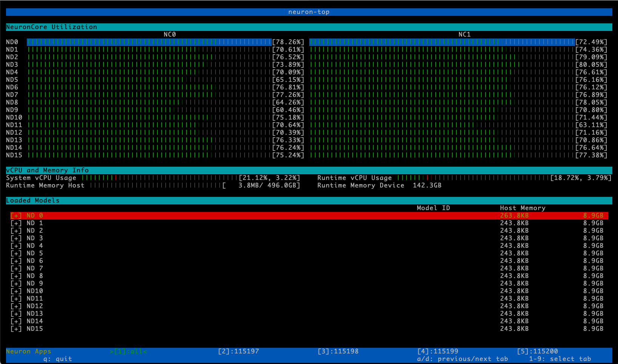Click the 'q: quit' hint
The width and height of the screenshot is (618, 364).
(57, 359)
